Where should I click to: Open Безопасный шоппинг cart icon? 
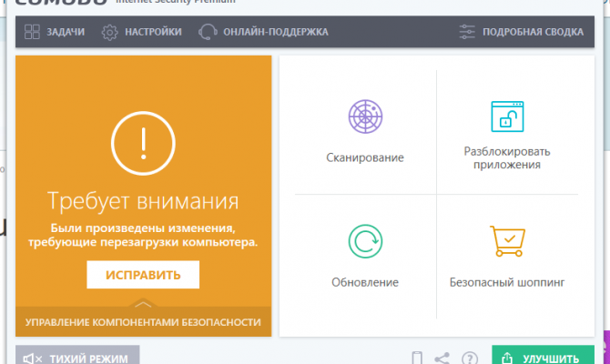pyautogui.click(x=507, y=241)
